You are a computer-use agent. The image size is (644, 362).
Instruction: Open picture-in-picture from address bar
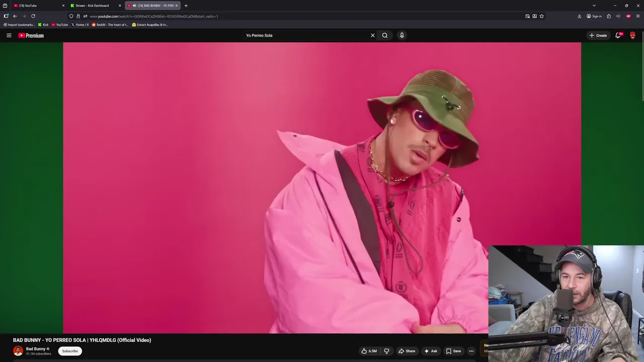pyautogui.click(x=527, y=16)
